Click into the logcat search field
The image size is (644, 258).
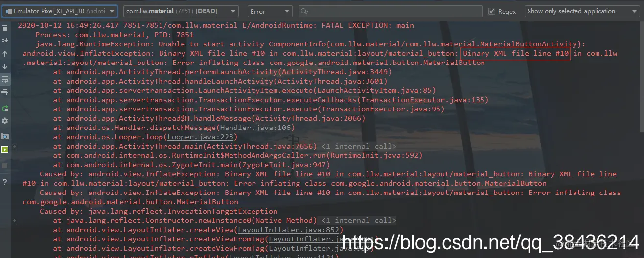click(x=391, y=11)
